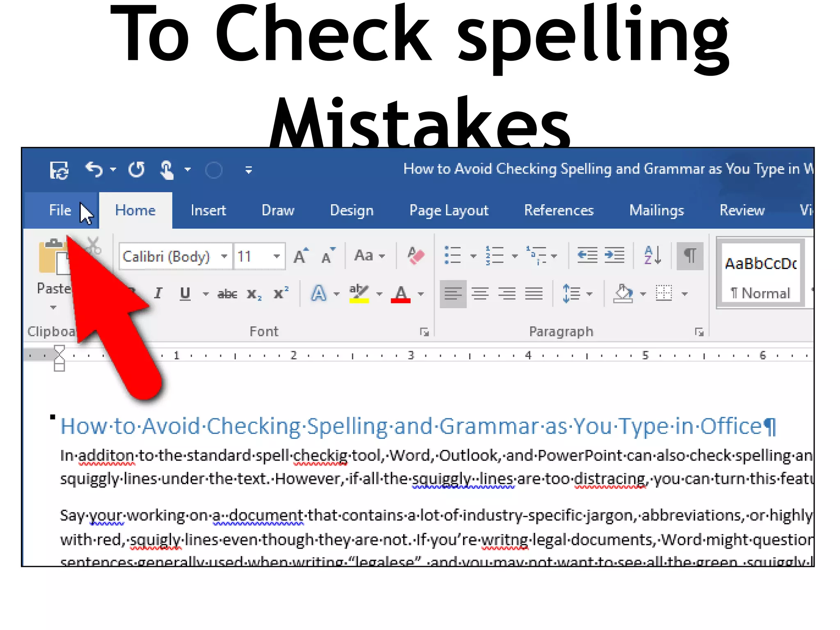
Task: Switch to the Insert tab
Action: (208, 210)
